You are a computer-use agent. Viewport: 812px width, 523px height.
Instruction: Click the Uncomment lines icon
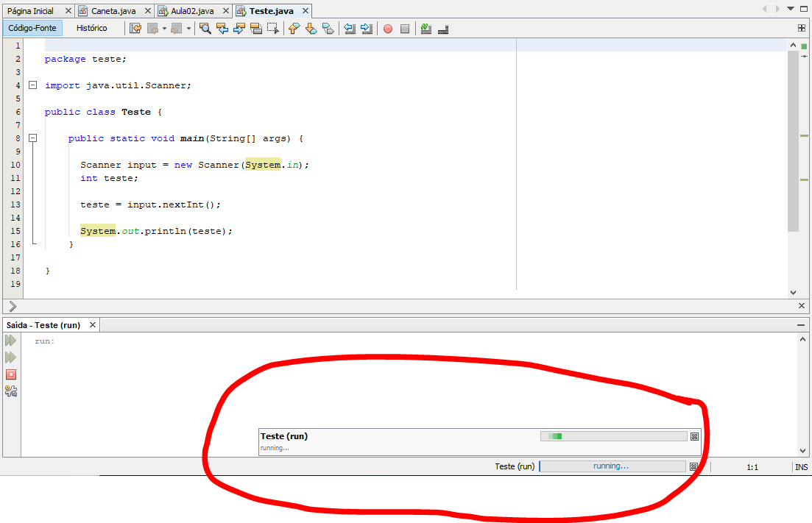[x=443, y=29]
